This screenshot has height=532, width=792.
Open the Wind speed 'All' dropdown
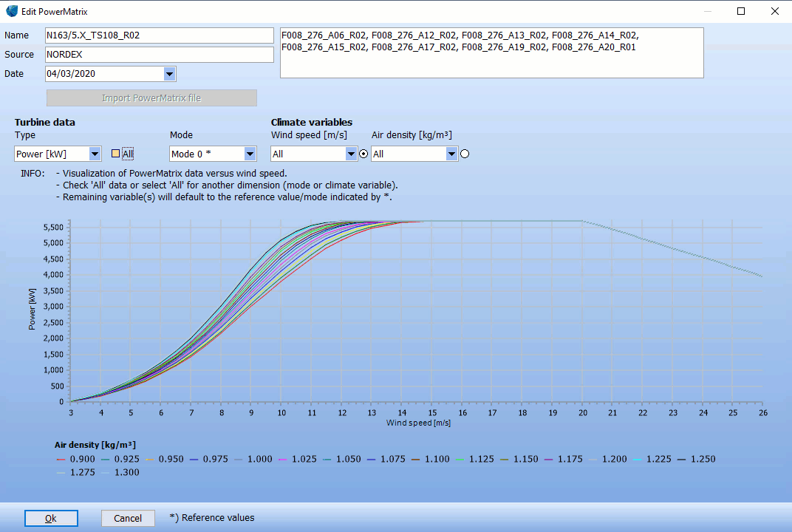pos(350,154)
